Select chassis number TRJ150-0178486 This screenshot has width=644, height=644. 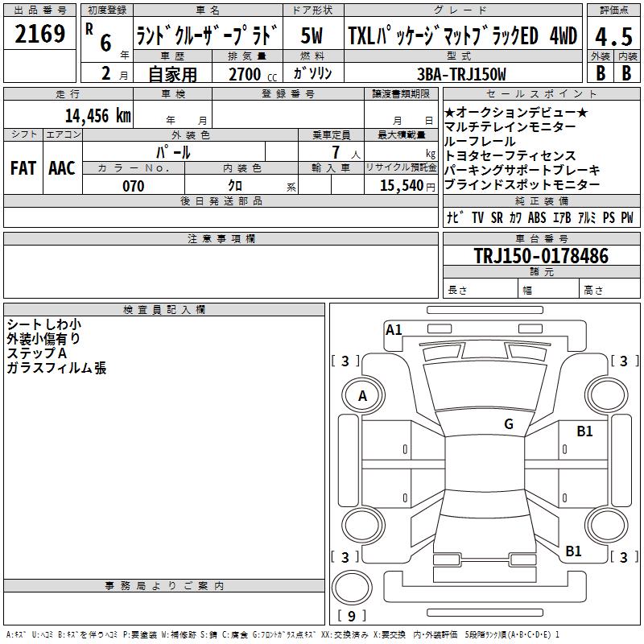541,256
